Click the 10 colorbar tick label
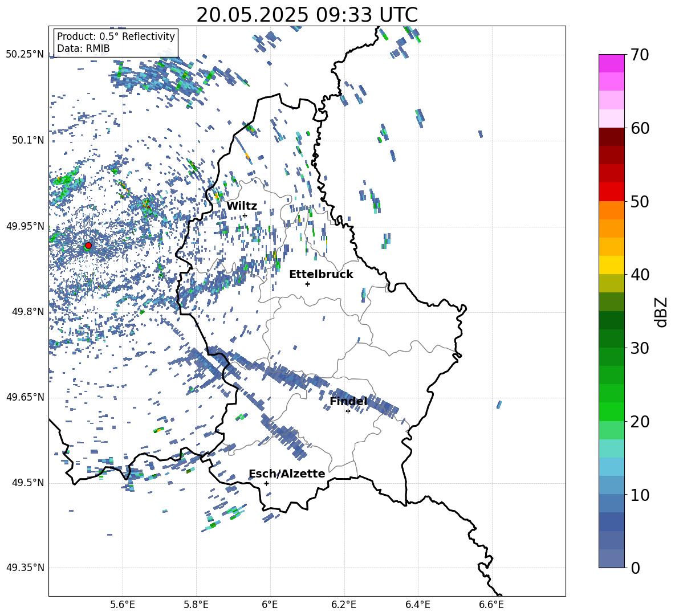 pos(639,495)
